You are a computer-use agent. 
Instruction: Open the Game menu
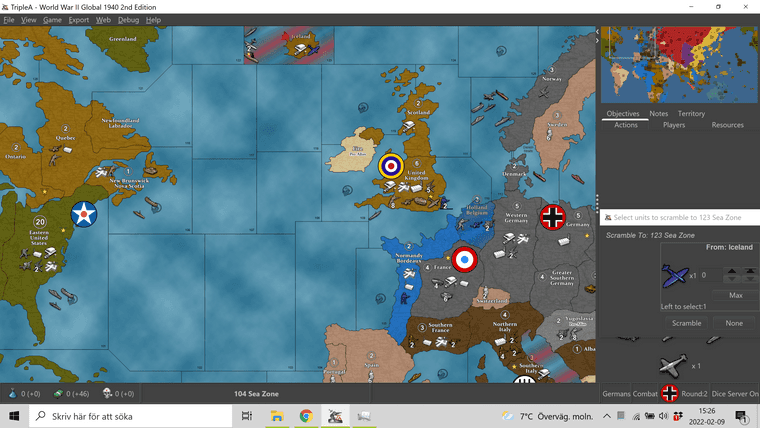coord(52,20)
